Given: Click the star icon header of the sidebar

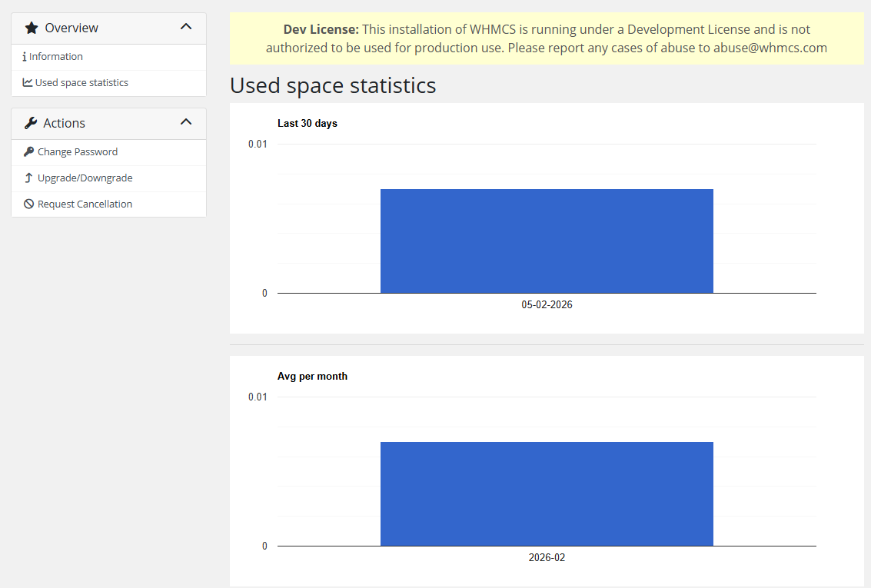Looking at the screenshot, I should [31, 28].
